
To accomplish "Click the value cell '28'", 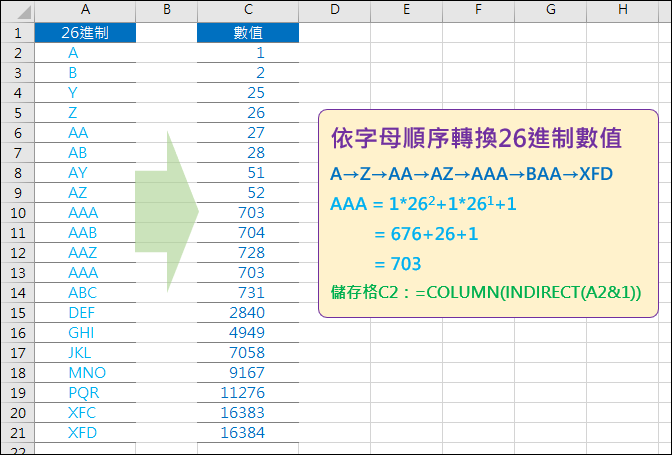I will tap(248, 153).
